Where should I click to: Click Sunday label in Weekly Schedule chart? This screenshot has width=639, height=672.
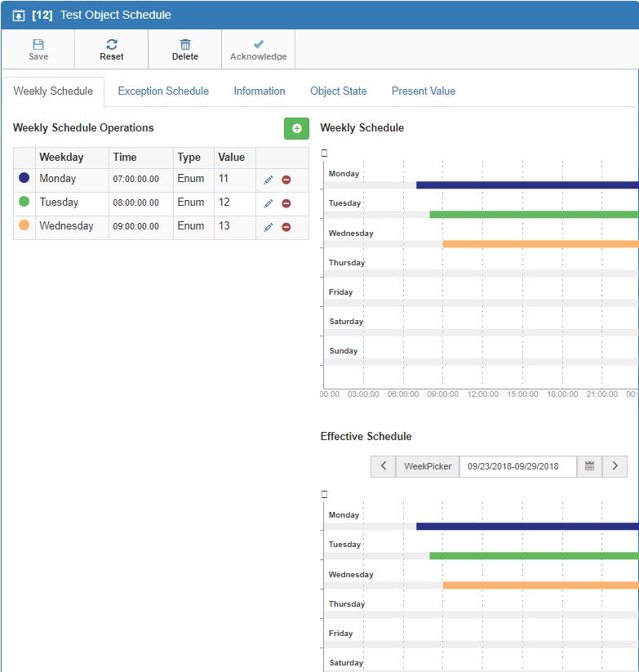point(343,351)
